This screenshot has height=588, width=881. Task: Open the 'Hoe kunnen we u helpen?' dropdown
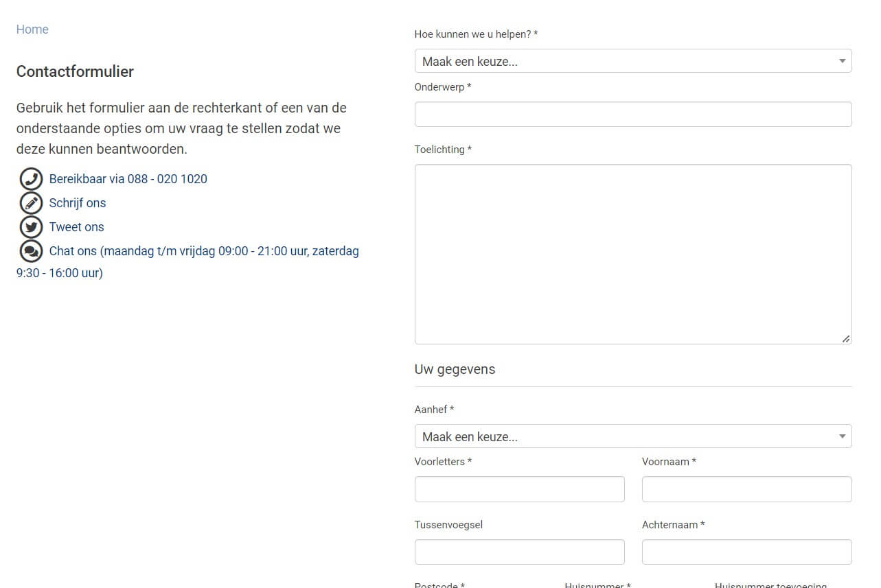pyautogui.click(x=633, y=61)
